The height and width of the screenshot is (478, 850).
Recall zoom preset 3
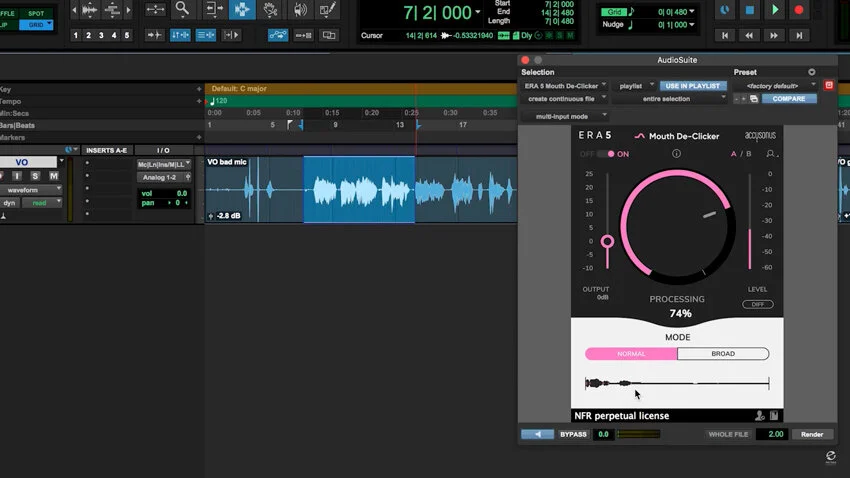click(101, 35)
